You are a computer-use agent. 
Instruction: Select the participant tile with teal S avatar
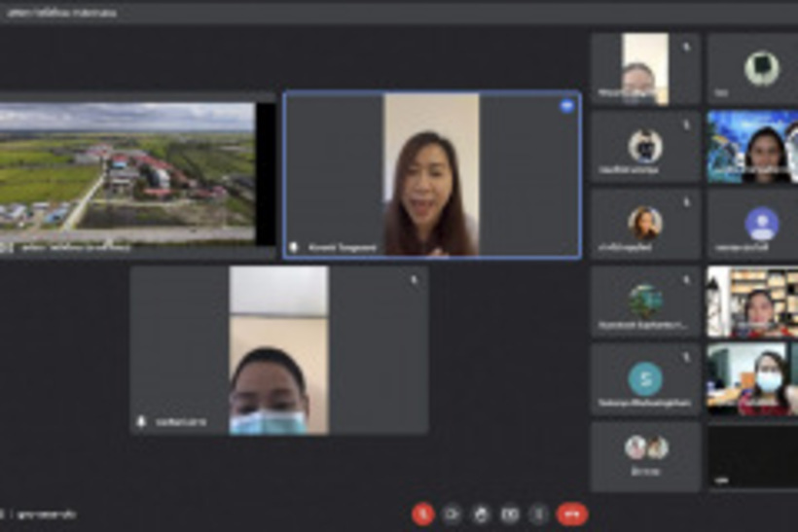tap(645, 379)
